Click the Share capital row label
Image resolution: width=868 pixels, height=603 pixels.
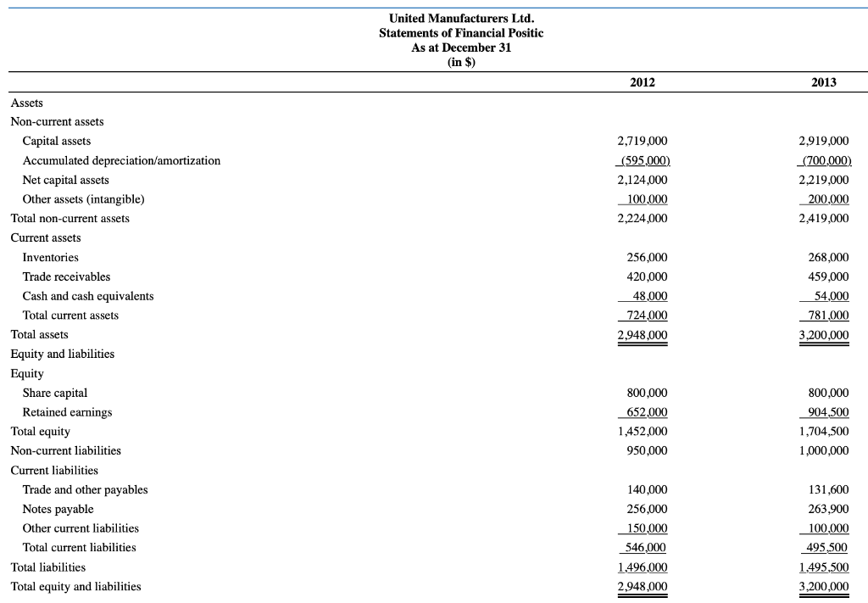point(55,393)
